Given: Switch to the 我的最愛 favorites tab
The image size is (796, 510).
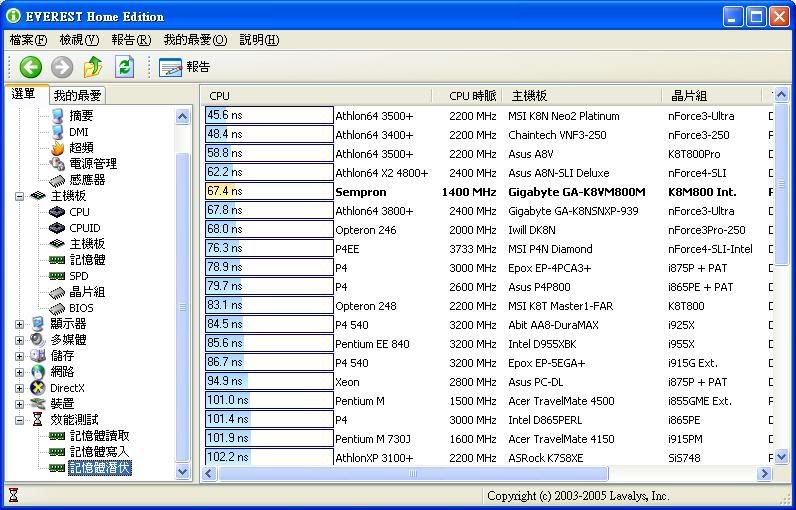Looking at the screenshot, I should tap(77, 95).
